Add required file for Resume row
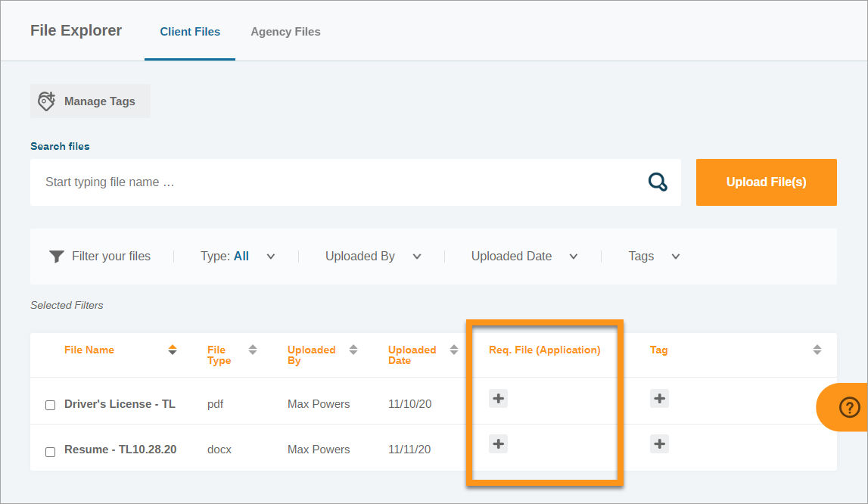This screenshot has height=504, width=868. pyautogui.click(x=498, y=443)
